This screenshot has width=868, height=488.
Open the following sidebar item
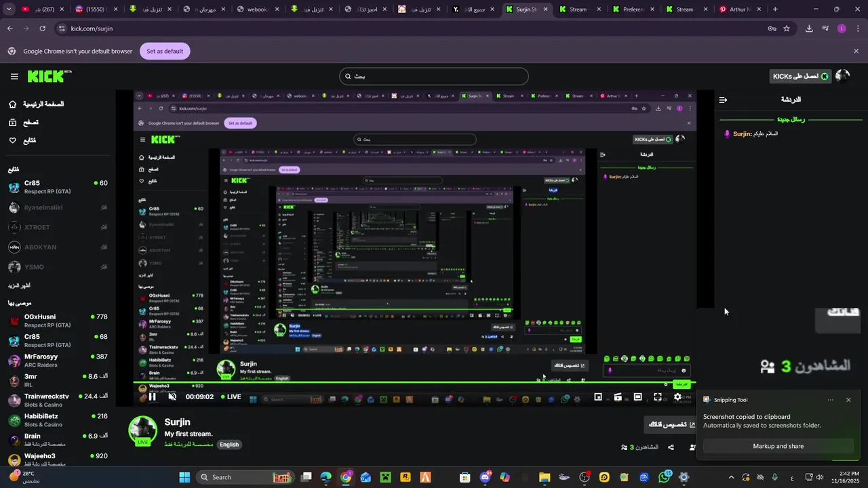tap(22, 140)
